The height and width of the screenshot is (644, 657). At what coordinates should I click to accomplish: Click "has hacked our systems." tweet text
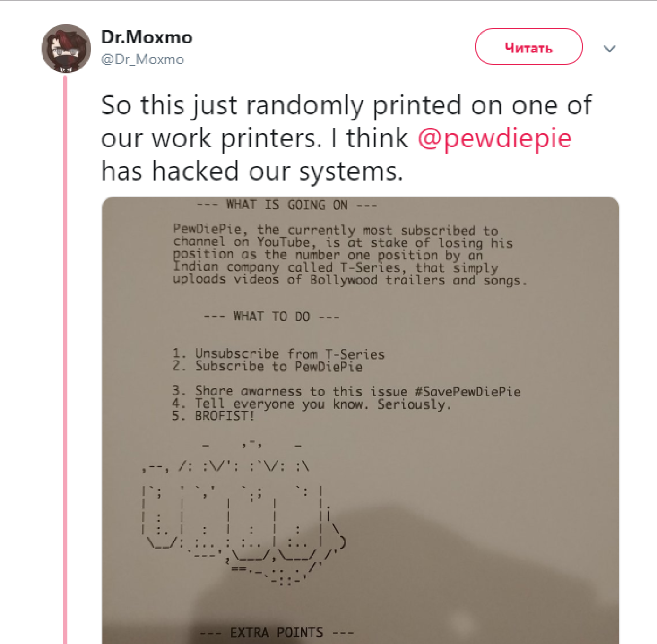pyautogui.click(x=252, y=171)
